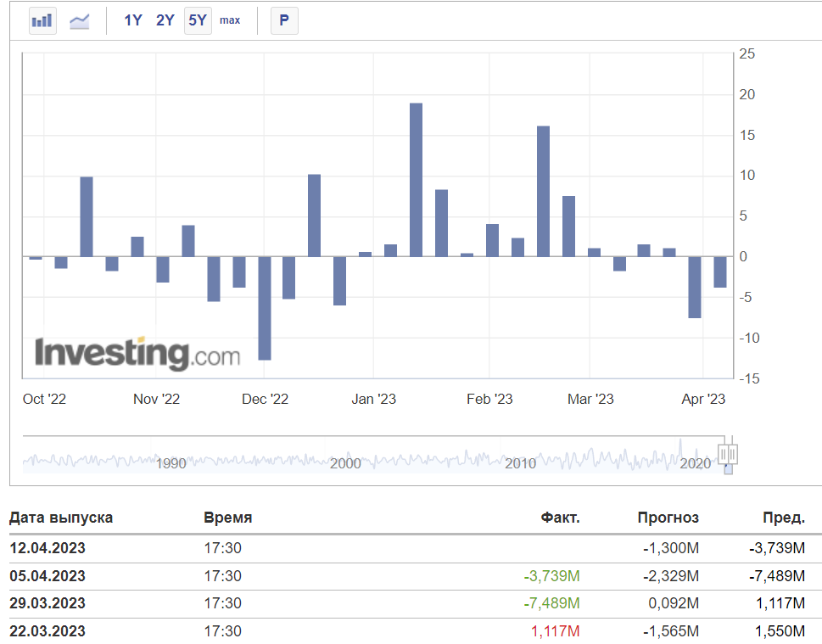822x644 pixels.
Task: Select the 2Y time range
Action: tap(165, 20)
